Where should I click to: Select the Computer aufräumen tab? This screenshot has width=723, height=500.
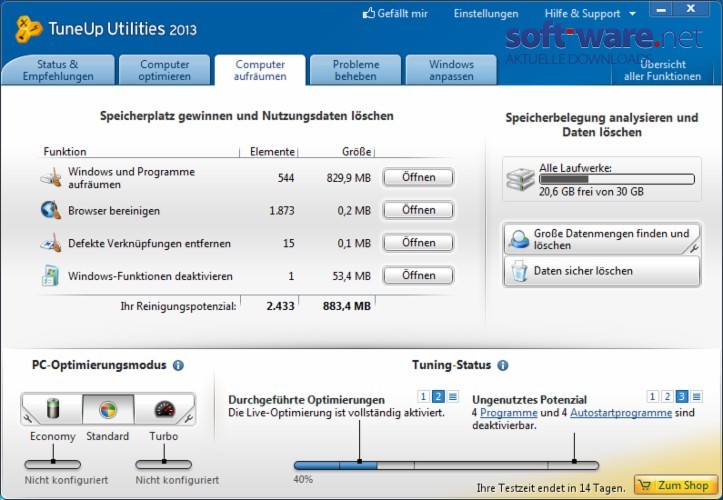point(260,70)
